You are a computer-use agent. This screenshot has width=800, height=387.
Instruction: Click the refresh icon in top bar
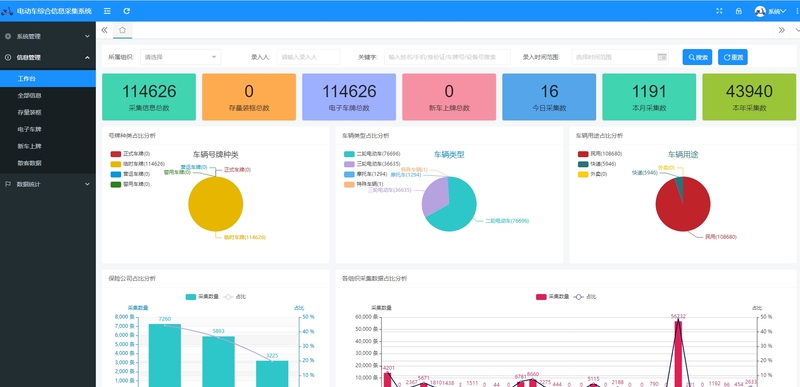(x=127, y=11)
